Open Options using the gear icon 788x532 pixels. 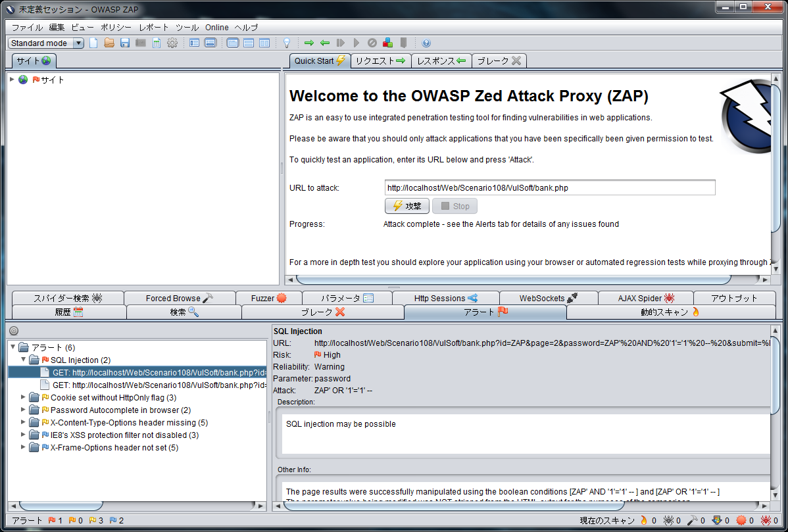click(172, 43)
